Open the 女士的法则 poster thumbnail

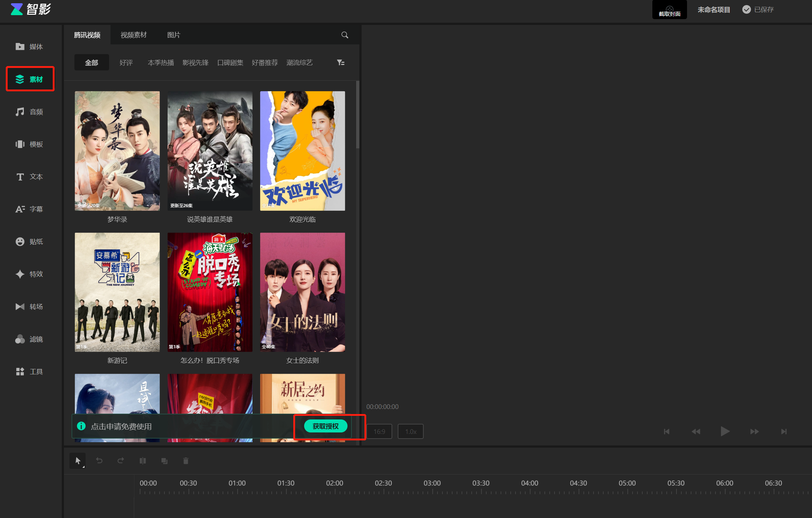pyautogui.click(x=303, y=292)
